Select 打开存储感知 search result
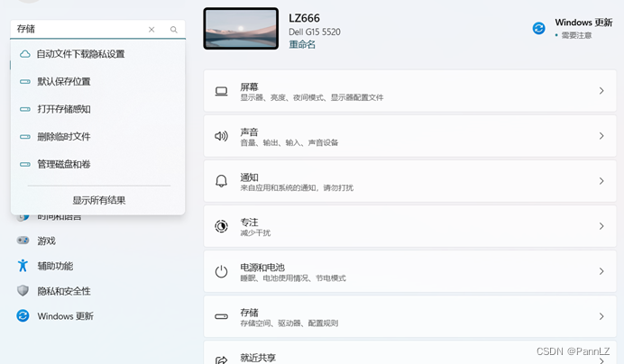Viewport: 624px width, 364px height. coord(98,109)
